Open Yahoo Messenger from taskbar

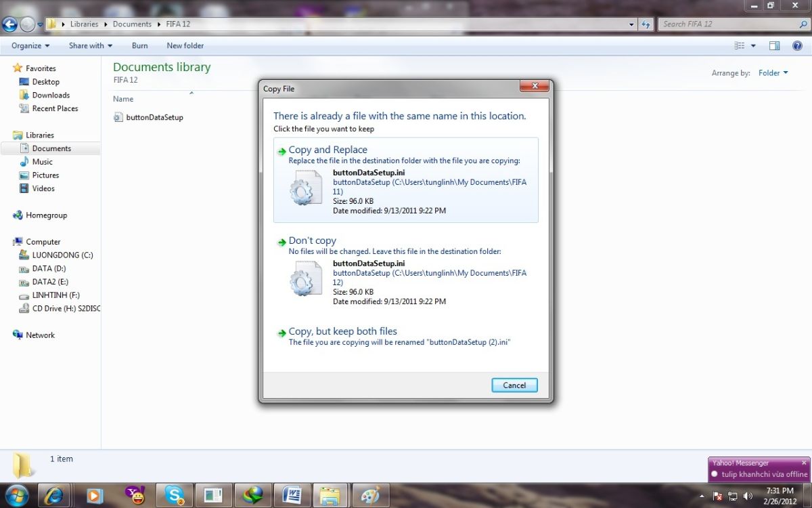coord(134,495)
